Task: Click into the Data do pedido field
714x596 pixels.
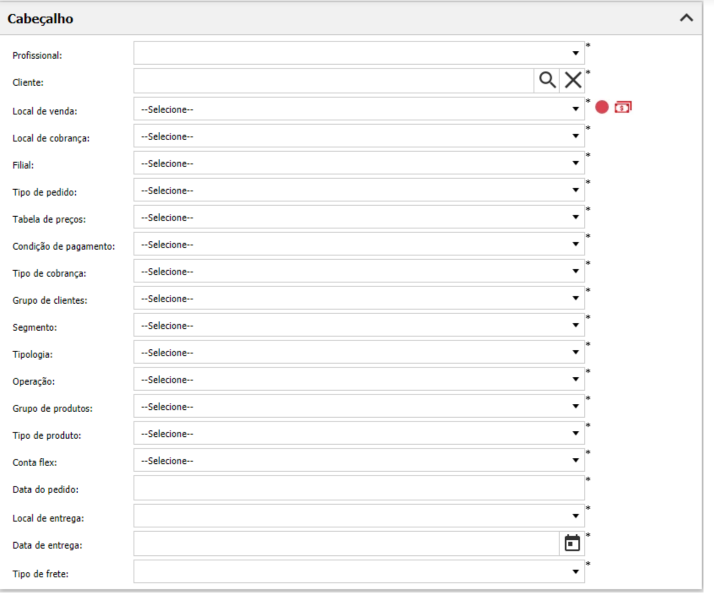Action: click(359, 488)
